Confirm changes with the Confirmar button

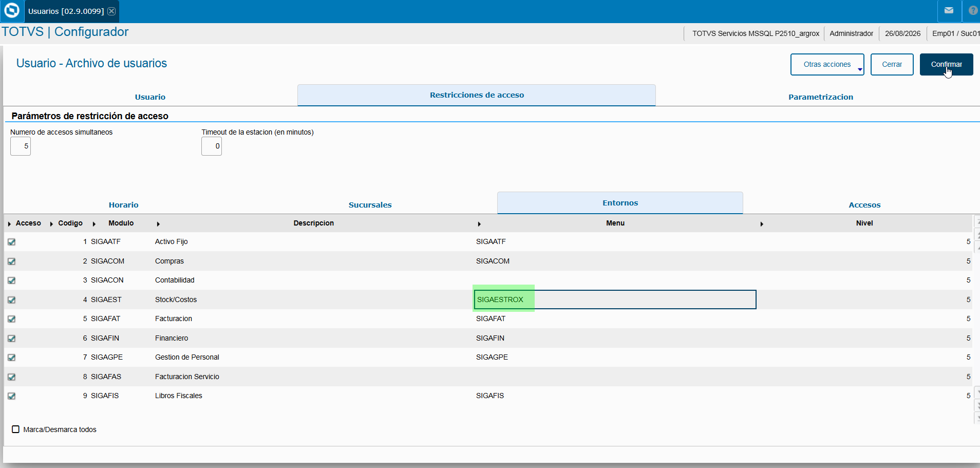click(x=946, y=64)
